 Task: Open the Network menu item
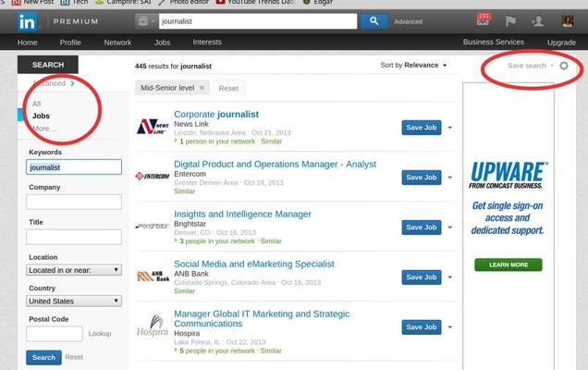(117, 43)
